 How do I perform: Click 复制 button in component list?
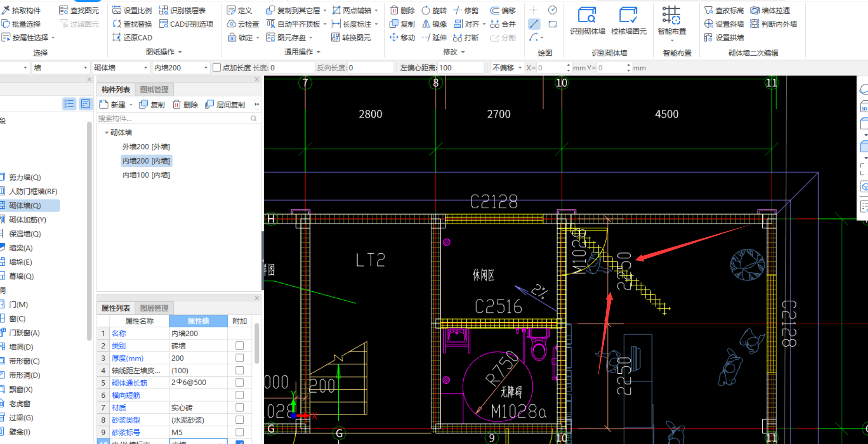[x=152, y=105]
